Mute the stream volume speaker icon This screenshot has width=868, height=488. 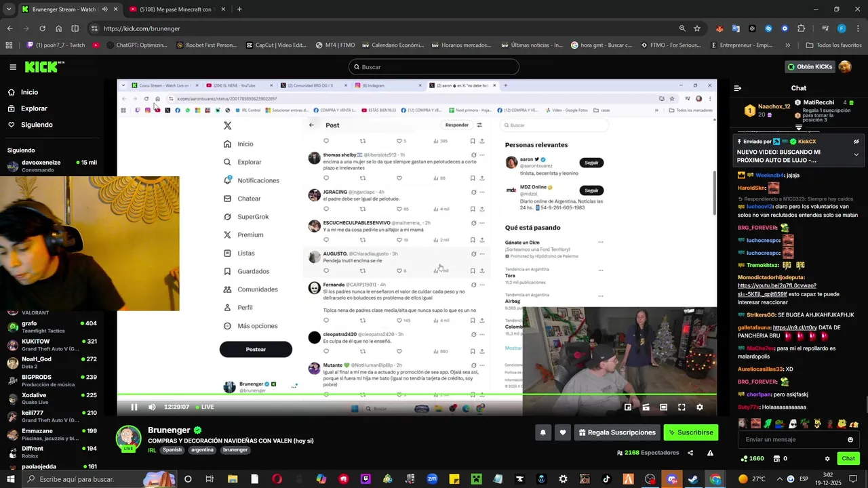click(152, 407)
